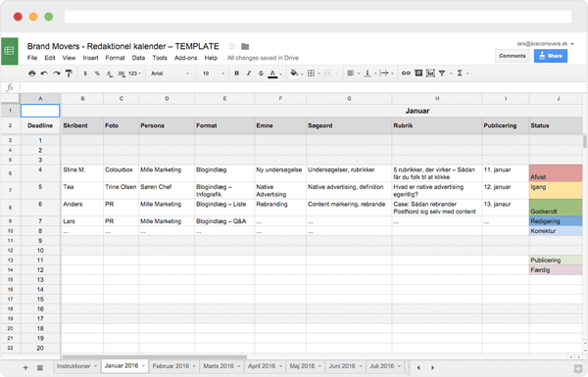Open the Arial font family dropdown
The width and height of the screenshot is (588, 377).
[171, 73]
